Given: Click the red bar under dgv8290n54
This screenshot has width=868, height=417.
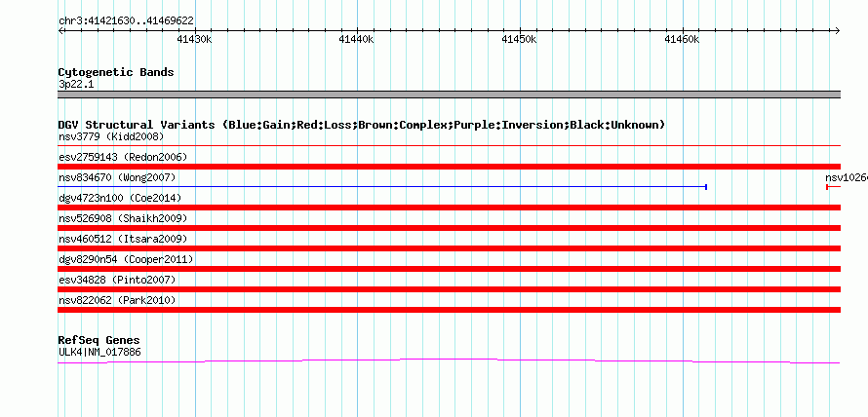Looking at the screenshot, I should tap(449, 269).
